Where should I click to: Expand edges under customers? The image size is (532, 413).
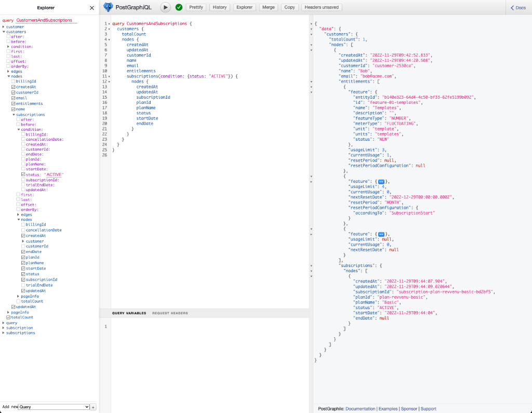pos(8,72)
